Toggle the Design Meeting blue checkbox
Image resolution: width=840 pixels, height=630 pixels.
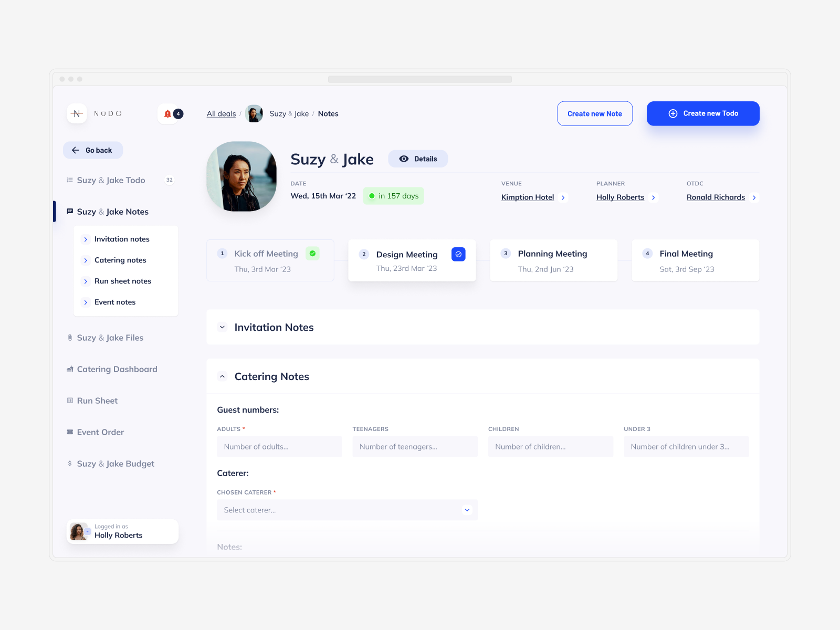click(x=458, y=254)
